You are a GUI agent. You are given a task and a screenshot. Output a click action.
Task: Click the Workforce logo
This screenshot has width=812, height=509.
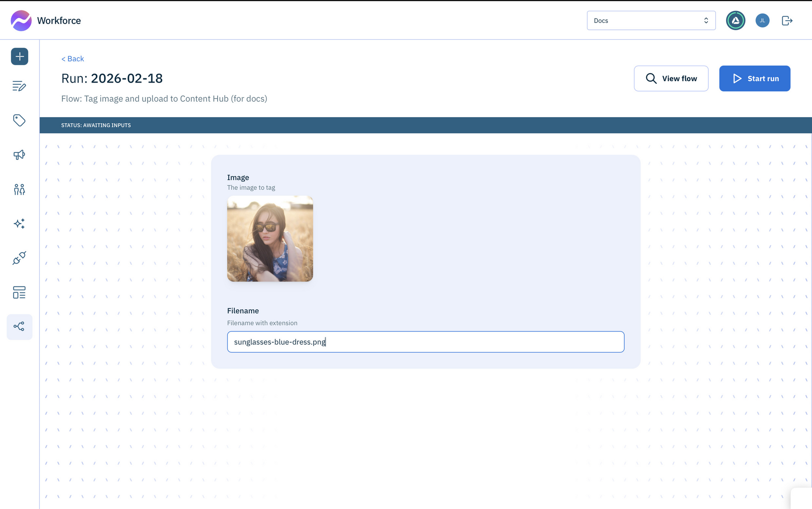[21, 21]
